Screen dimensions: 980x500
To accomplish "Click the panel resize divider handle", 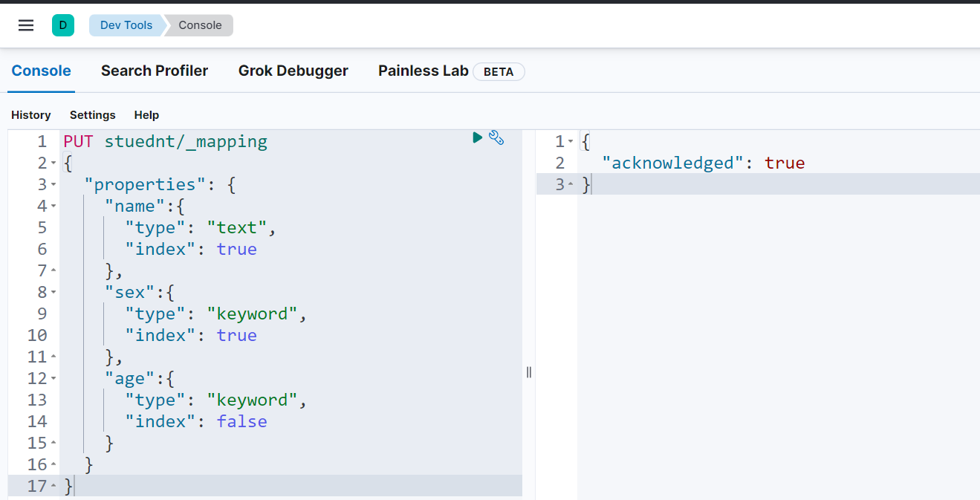I will (x=529, y=372).
